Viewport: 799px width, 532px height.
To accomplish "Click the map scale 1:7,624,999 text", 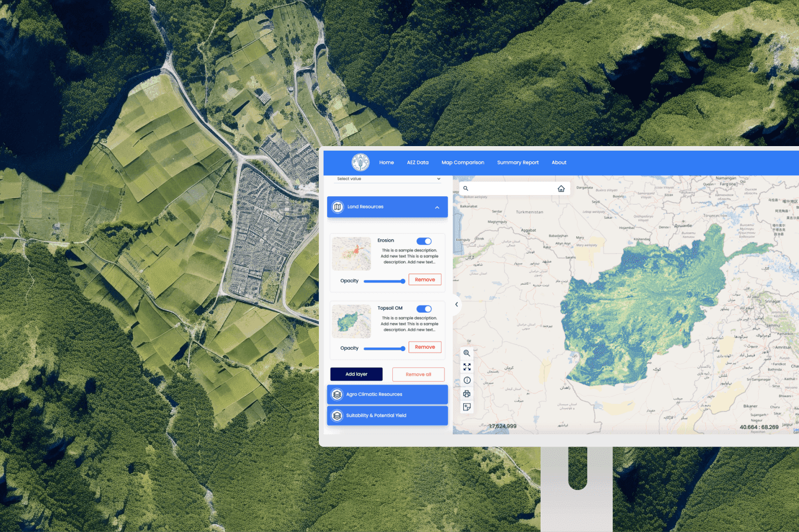I will (503, 427).
